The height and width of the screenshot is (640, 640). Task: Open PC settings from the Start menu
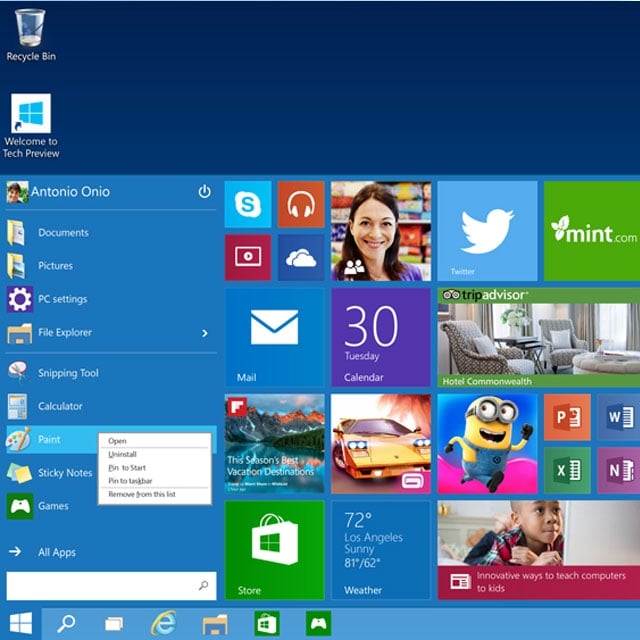click(62, 299)
